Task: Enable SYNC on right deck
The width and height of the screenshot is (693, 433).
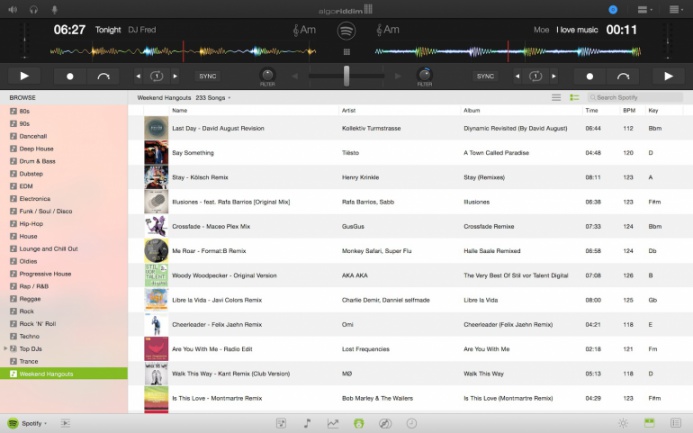Action: click(485, 76)
